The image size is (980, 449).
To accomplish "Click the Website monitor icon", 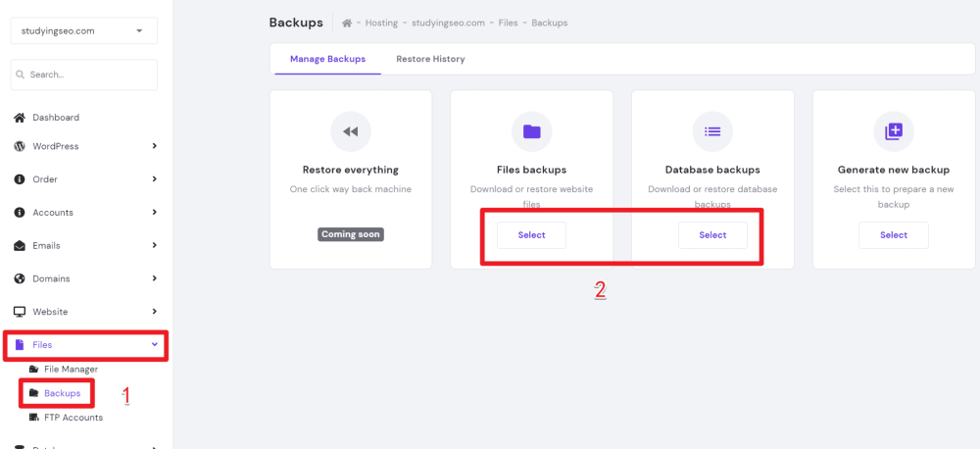I will coord(20,312).
